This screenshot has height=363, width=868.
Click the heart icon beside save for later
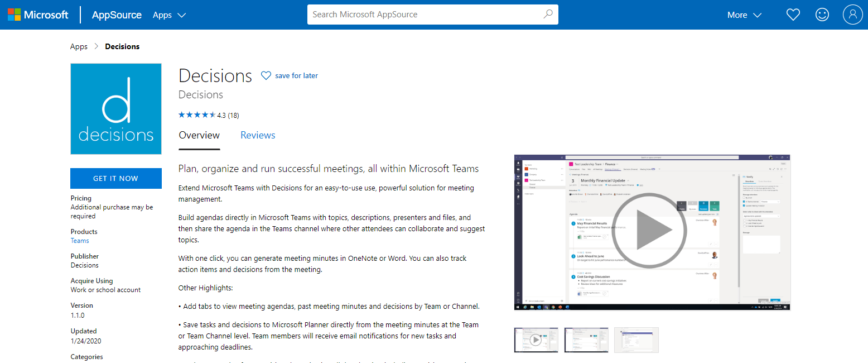(x=266, y=75)
